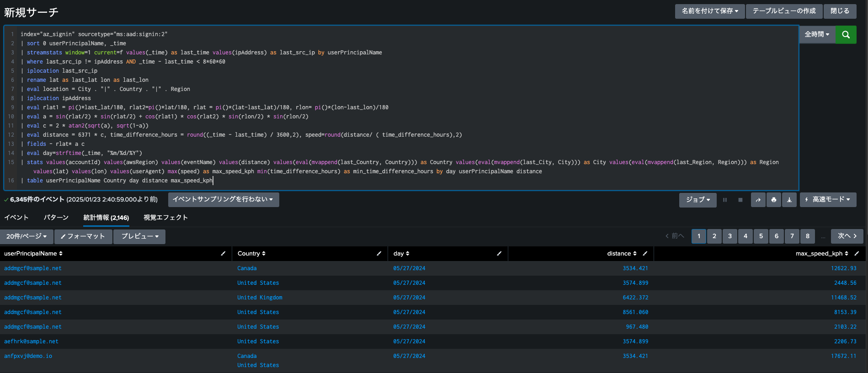Click distance value 967.480
The image size is (868, 373).
[x=637, y=327]
